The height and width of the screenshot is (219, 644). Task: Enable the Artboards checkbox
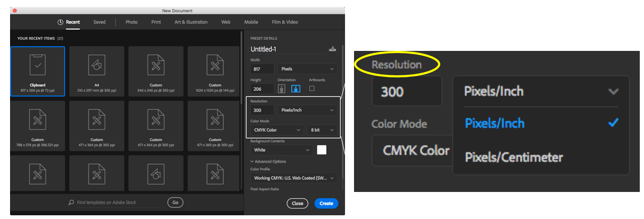click(x=312, y=89)
